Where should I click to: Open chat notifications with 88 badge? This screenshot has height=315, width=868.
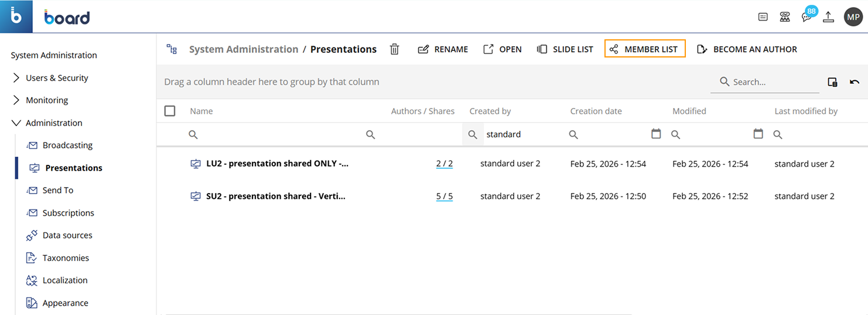[808, 15]
